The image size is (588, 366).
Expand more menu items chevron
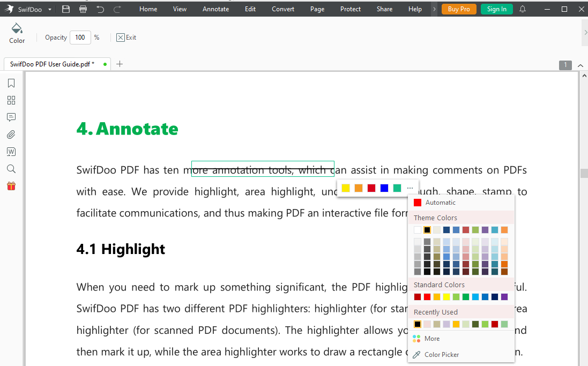coord(434,9)
